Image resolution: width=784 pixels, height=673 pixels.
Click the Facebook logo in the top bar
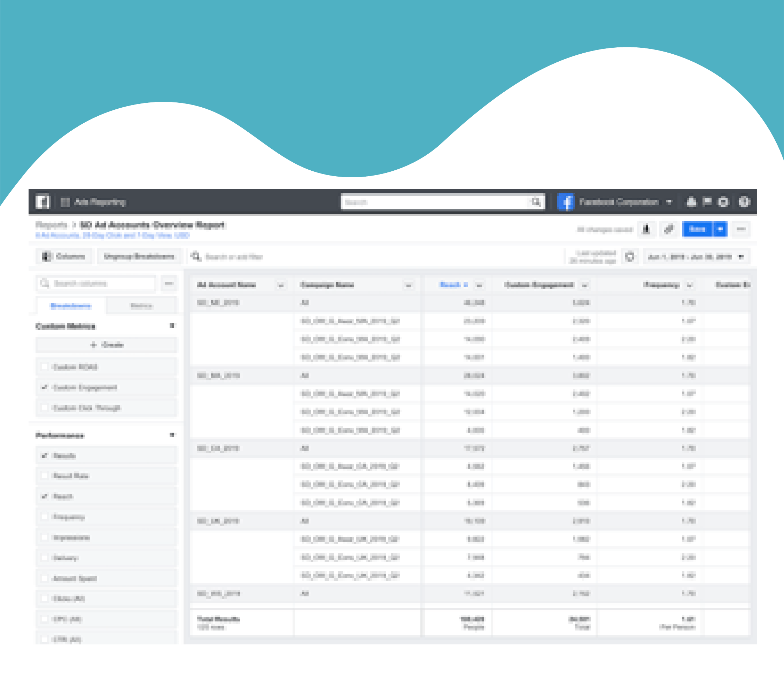[x=42, y=202]
